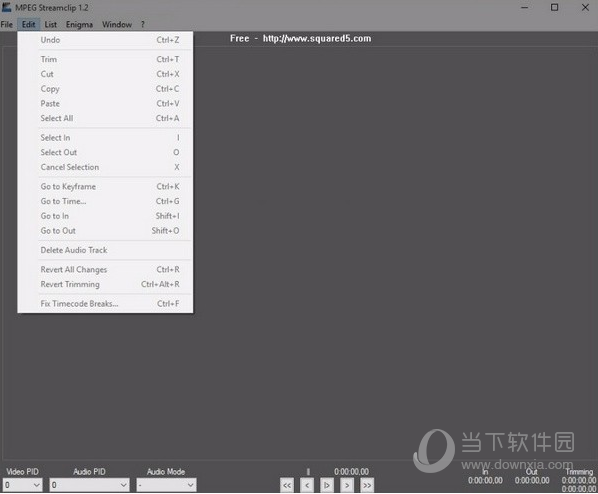Click the http://www.squared5.com link text
This screenshot has width=598, height=494.
click(317, 39)
